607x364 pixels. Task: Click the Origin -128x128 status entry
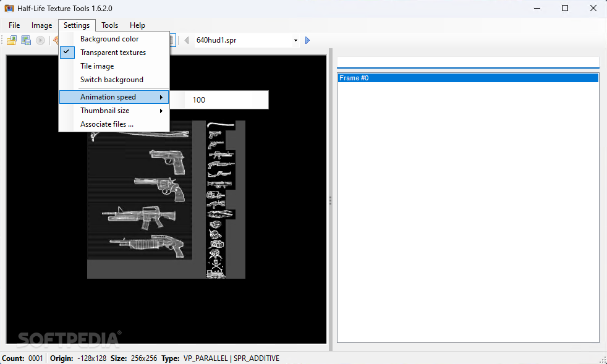click(79, 358)
